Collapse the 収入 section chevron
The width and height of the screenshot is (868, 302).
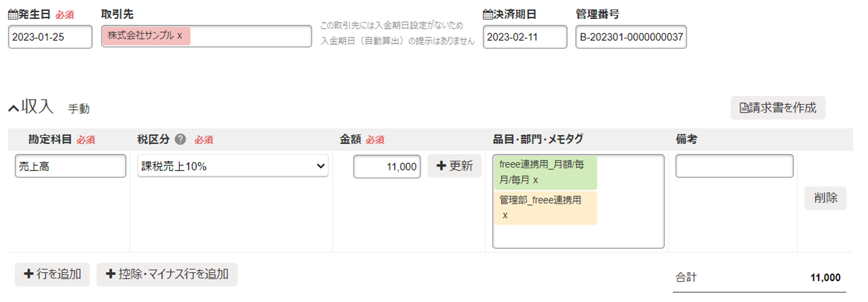click(x=13, y=107)
